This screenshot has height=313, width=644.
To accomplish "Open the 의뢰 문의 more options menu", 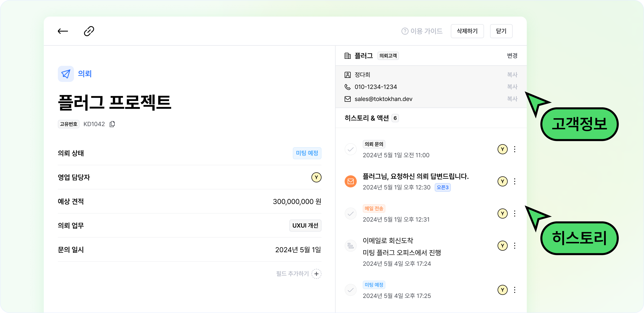I will pos(515,149).
